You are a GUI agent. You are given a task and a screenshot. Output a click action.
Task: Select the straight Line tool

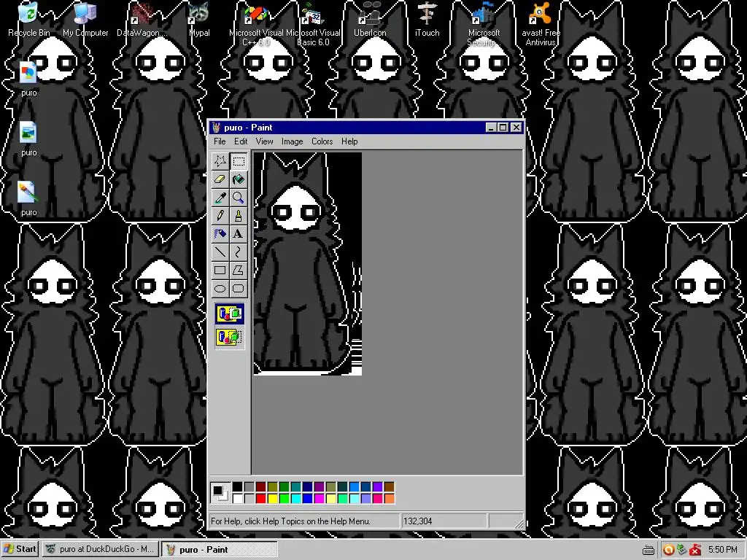point(220,252)
